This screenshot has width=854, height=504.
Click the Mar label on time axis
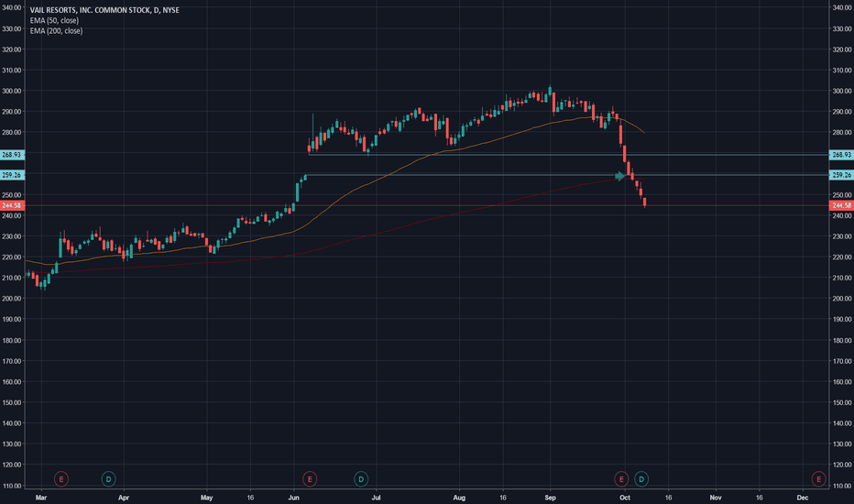[x=41, y=498]
